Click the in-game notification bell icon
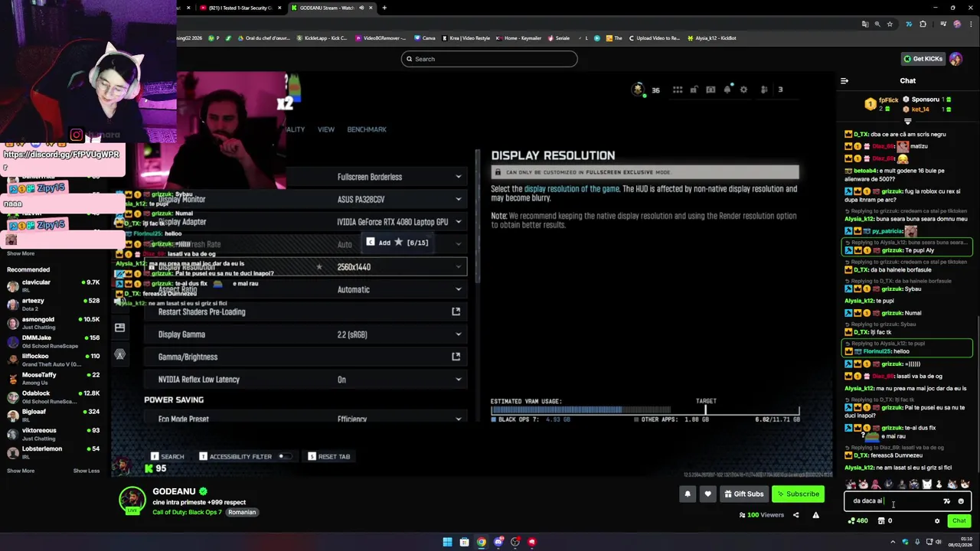 [x=727, y=90]
